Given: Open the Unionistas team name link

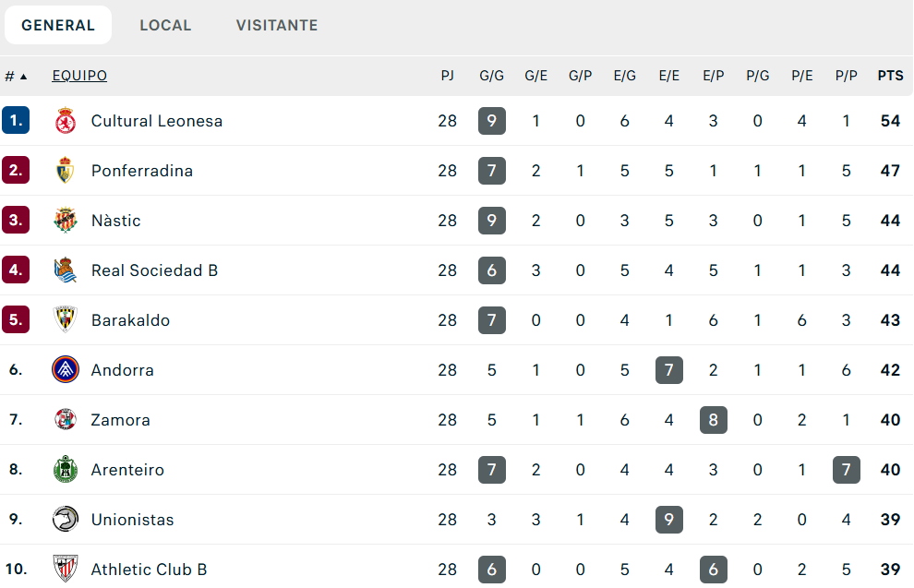Looking at the screenshot, I should coord(132,520).
